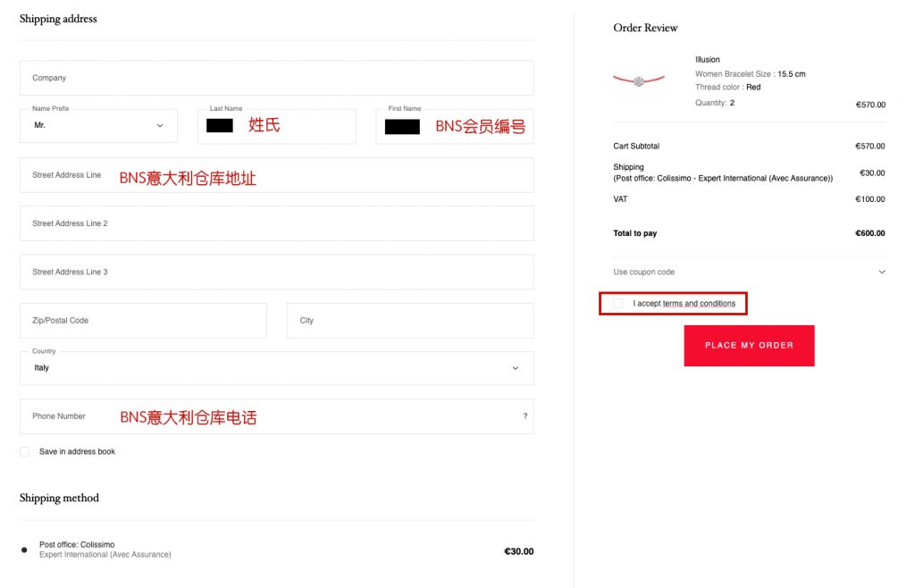Viewport: 915px width, 588px height.
Task: Open the Country dropdown showing Italy
Action: (x=277, y=368)
